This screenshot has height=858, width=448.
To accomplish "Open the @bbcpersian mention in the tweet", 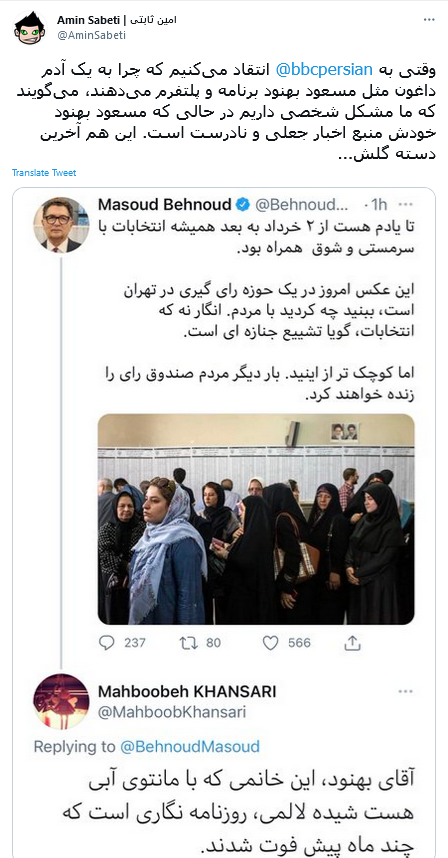I will 322,69.
